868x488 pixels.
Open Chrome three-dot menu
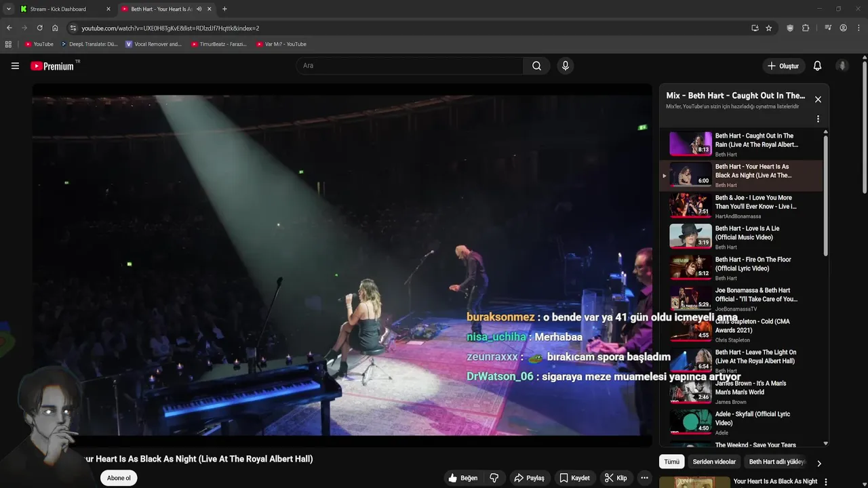859,28
